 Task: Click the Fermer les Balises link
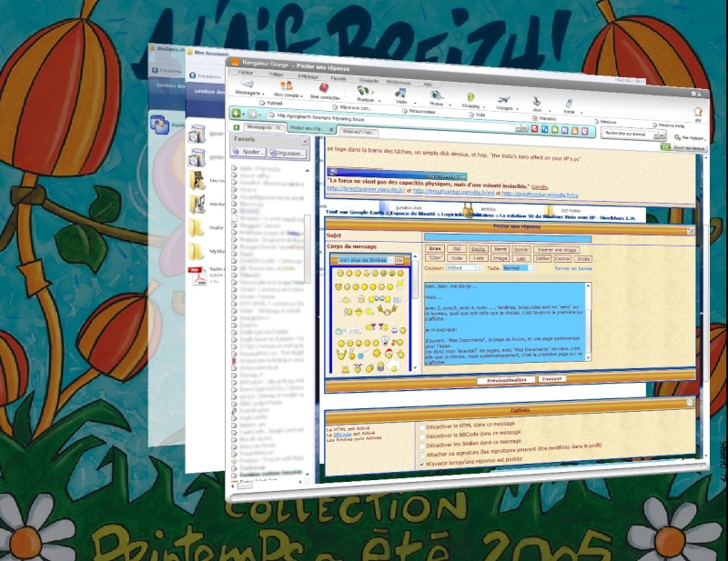click(573, 268)
